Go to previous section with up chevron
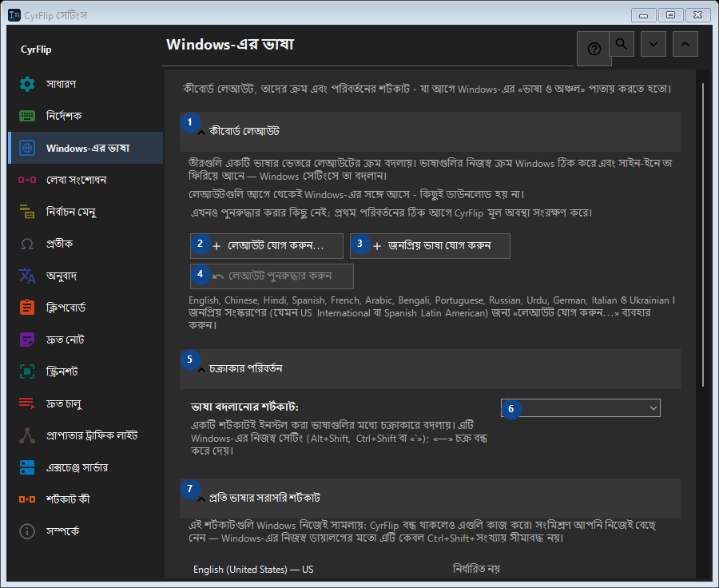Viewport: 719px width, 588px height. point(685,44)
